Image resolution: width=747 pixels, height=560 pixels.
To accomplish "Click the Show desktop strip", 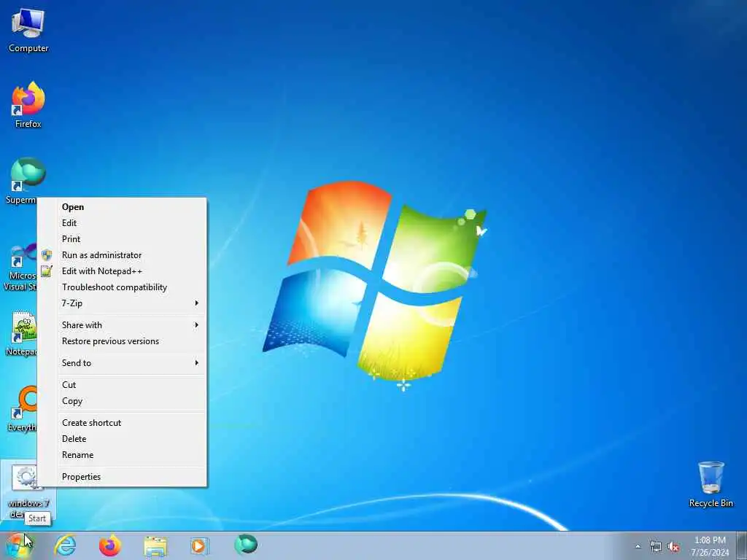I will tap(742, 545).
